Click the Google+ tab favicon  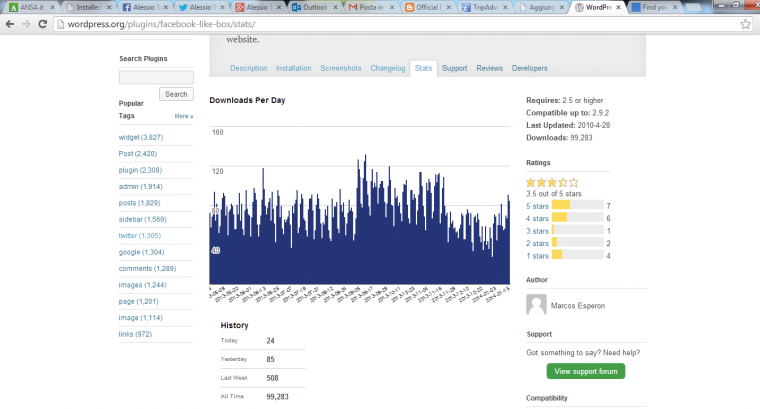click(x=239, y=7)
